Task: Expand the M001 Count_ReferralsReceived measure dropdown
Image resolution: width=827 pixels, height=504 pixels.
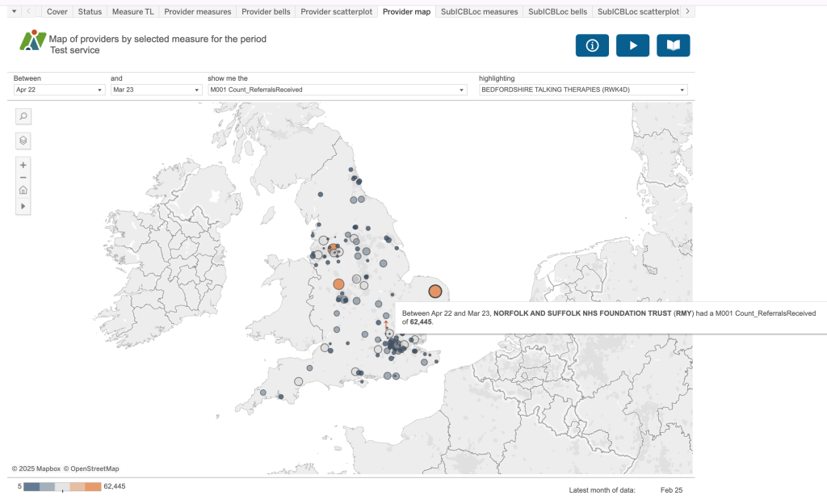Action: [337, 90]
